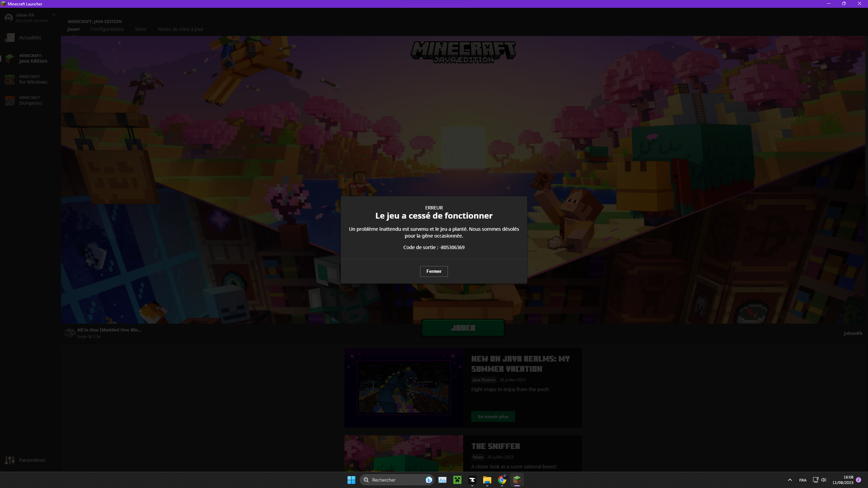Open the Actualités news icon in sidebar
This screenshot has width=868, height=488.
pos(10,38)
